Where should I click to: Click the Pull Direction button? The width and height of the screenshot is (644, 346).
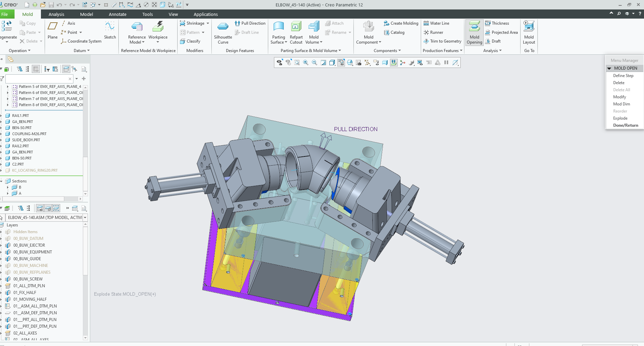click(250, 23)
